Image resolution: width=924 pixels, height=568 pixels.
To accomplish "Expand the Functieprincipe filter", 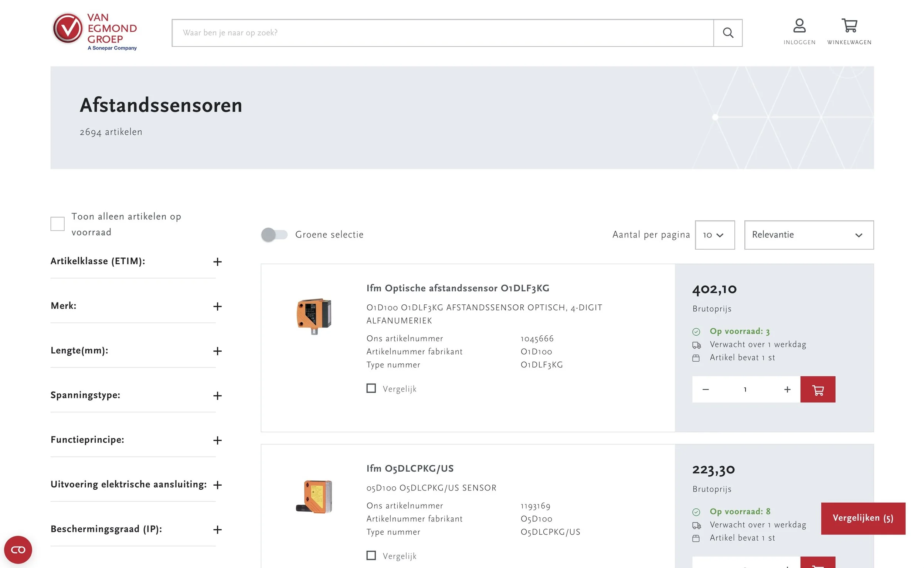I will pyautogui.click(x=217, y=441).
